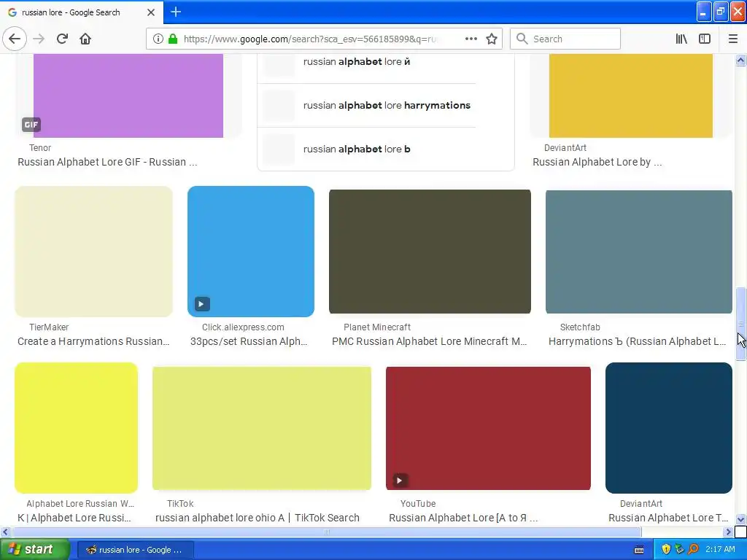Screen dimensions: 747x560
Task: Open Russian Alphabet Lore by ... link
Action: pos(597,162)
